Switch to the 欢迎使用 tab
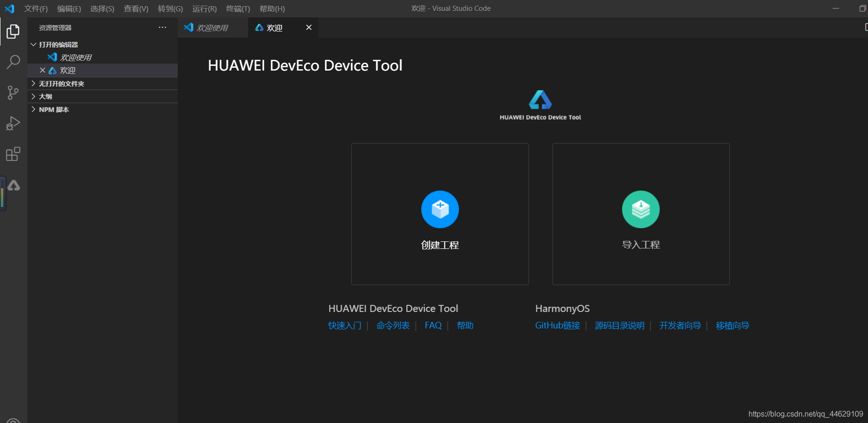Screen dimensions: 868x423 coord(213,28)
